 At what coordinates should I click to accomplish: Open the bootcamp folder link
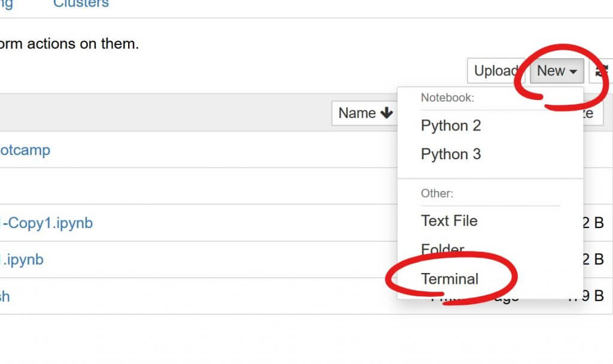pos(25,150)
